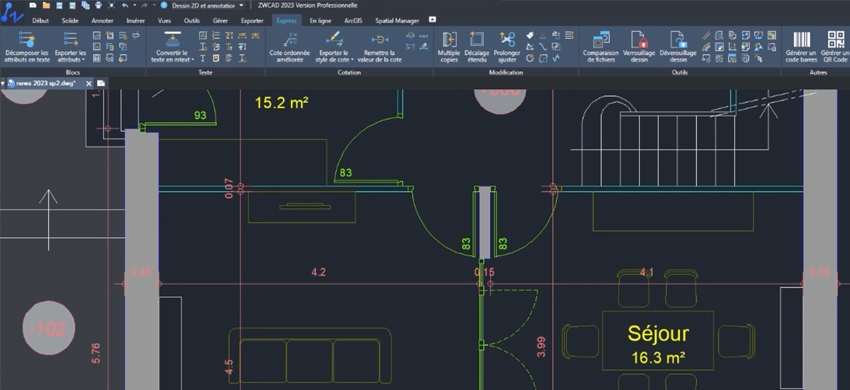Open the En ligne ribbon tab
Image resolution: width=850 pixels, height=390 pixels.
[x=320, y=21]
